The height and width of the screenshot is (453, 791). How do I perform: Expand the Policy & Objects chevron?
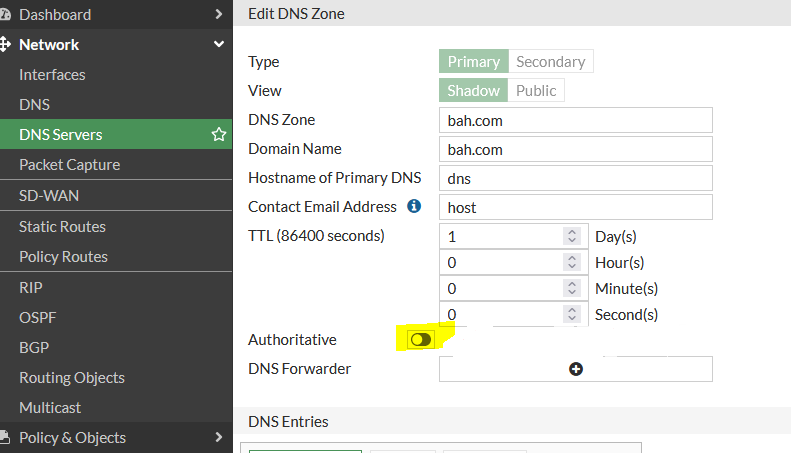[218, 437]
